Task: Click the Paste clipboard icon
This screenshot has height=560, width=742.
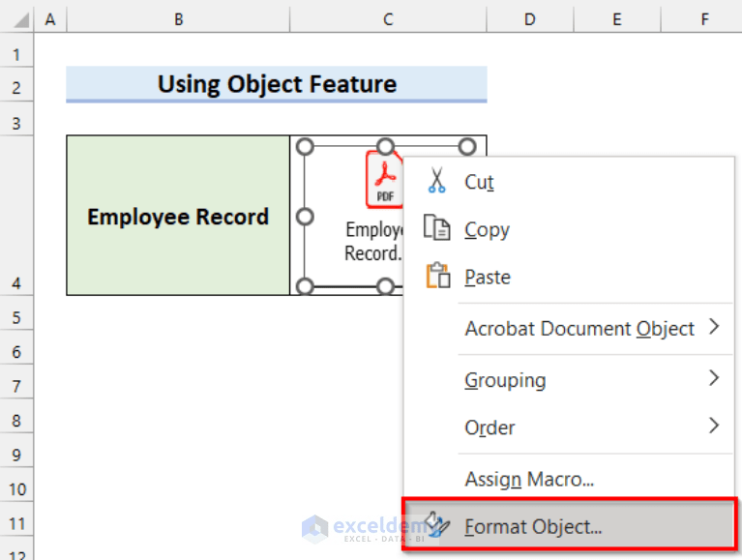Action: pos(437,276)
